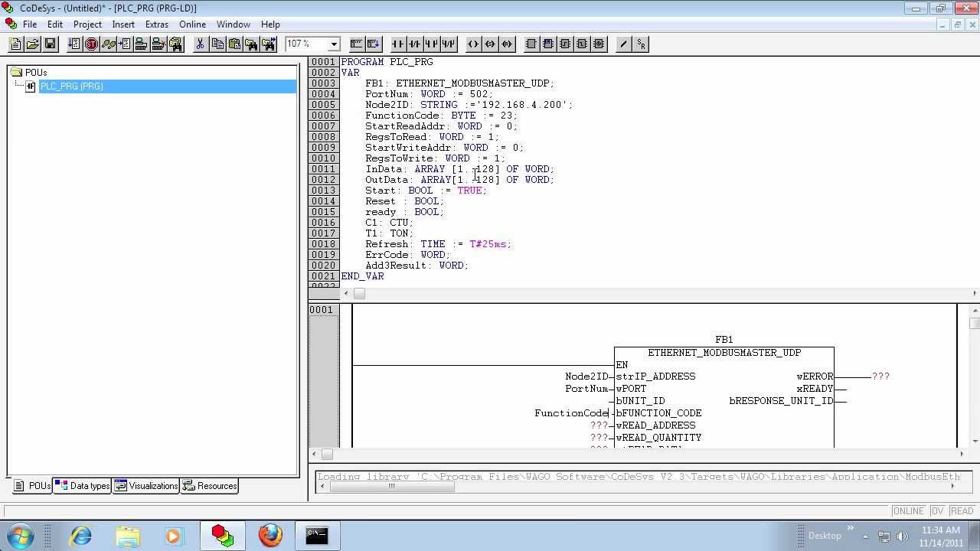The height and width of the screenshot is (551, 980).
Task: Click the Copy toolbar icon
Action: point(217,44)
